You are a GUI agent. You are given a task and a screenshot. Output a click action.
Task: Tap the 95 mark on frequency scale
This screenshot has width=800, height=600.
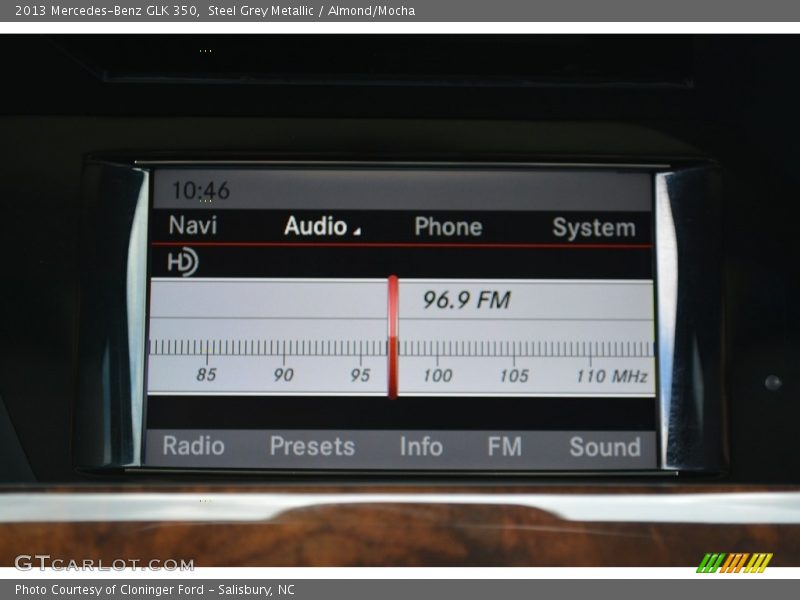coord(360,376)
